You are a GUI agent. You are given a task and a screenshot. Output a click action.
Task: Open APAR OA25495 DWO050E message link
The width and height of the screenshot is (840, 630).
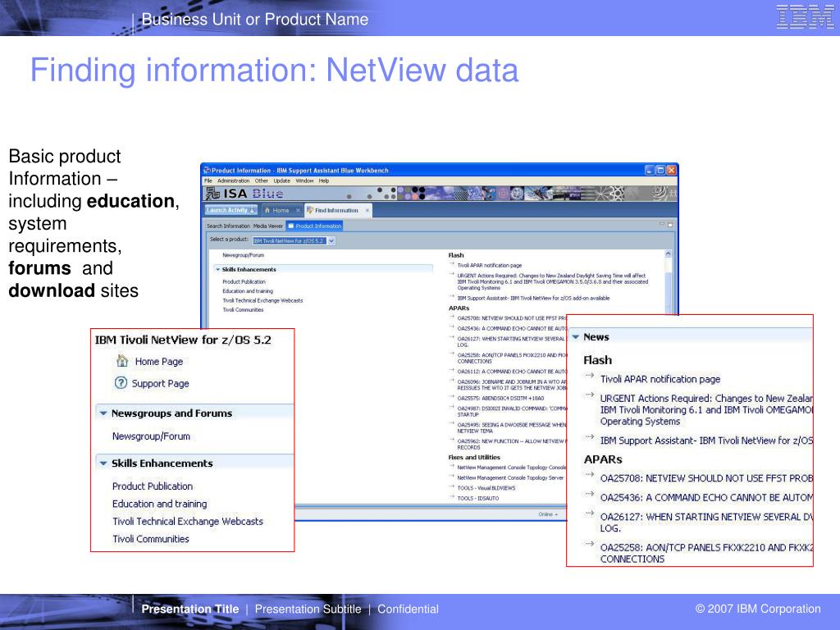coord(512,427)
